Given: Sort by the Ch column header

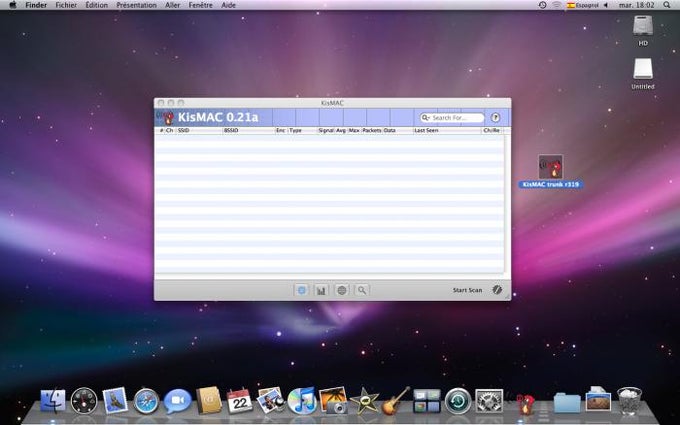Looking at the screenshot, I should (x=170, y=130).
